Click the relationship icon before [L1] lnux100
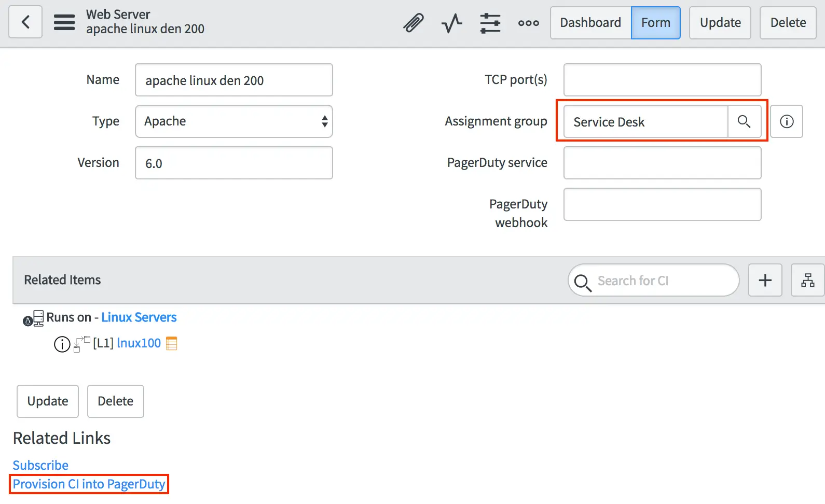Screen dimensions: 825x504 tap(82, 344)
